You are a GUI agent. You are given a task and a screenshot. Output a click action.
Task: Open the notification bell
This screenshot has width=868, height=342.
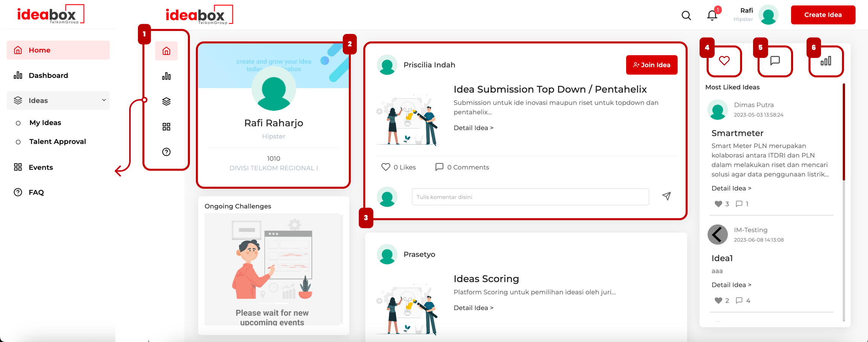pyautogui.click(x=712, y=15)
